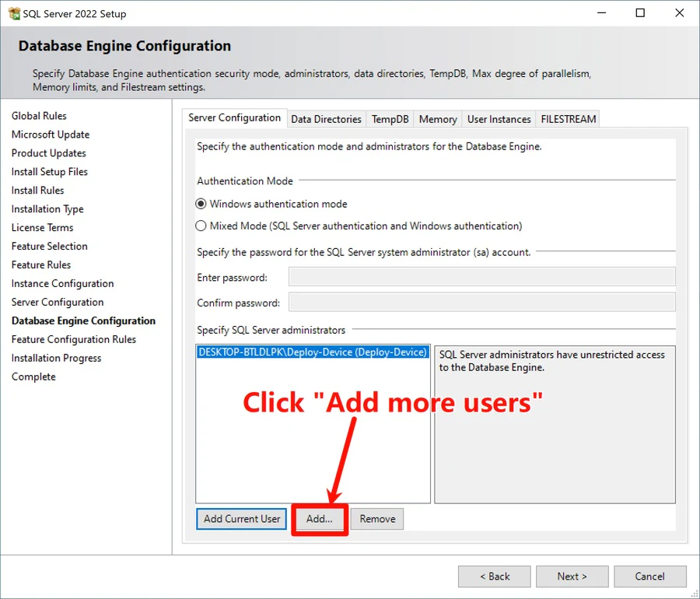700x599 pixels.
Task: Select Windows authentication mode radio button
Action: click(x=201, y=204)
